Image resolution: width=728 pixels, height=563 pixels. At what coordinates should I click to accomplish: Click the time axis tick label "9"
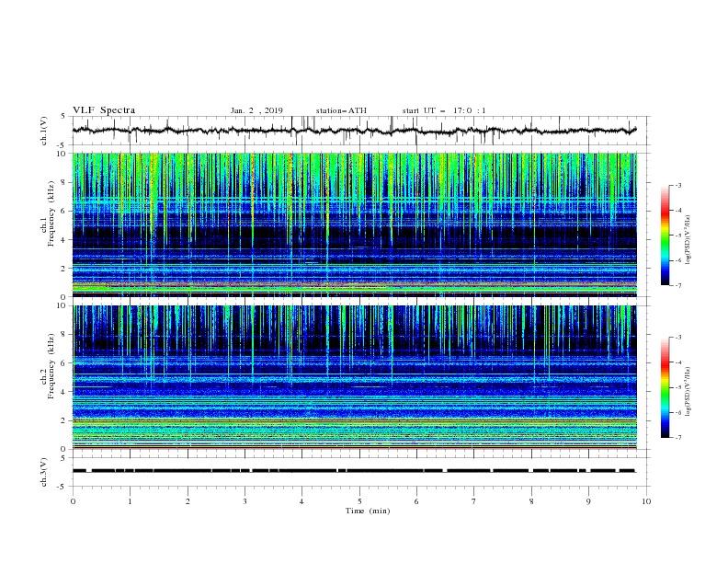point(588,501)
